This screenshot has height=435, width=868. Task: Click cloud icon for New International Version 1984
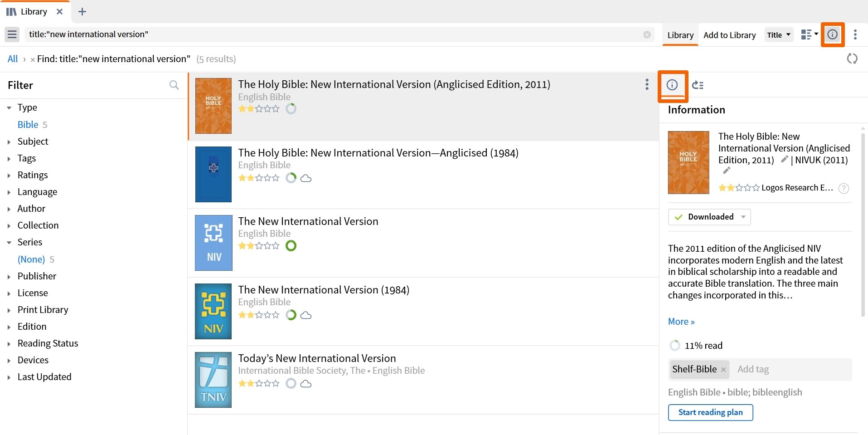tap(306, 315)
